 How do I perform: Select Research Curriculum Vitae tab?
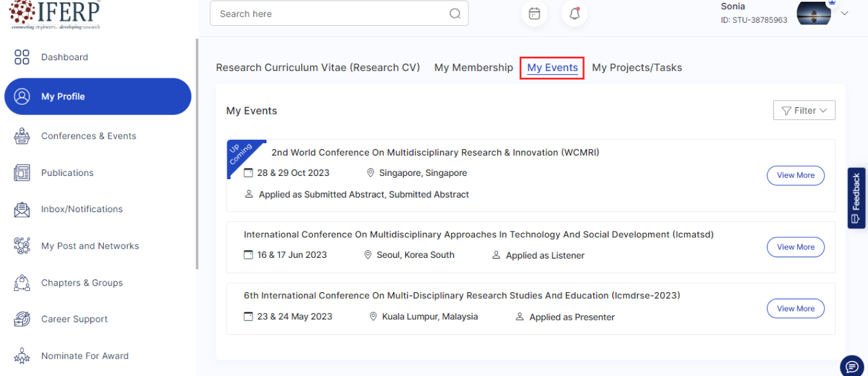pyautogui.click(x=318, y=67)
